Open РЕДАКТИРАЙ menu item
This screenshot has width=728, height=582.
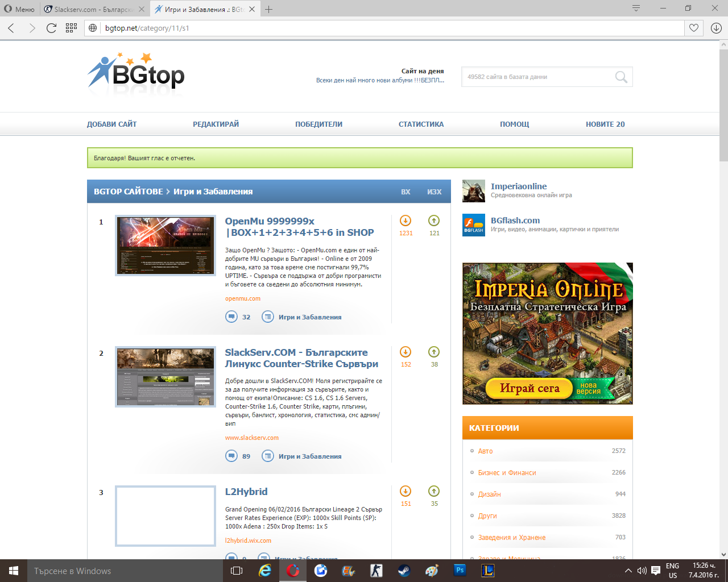pyautogui.click(x=216, y=124)
